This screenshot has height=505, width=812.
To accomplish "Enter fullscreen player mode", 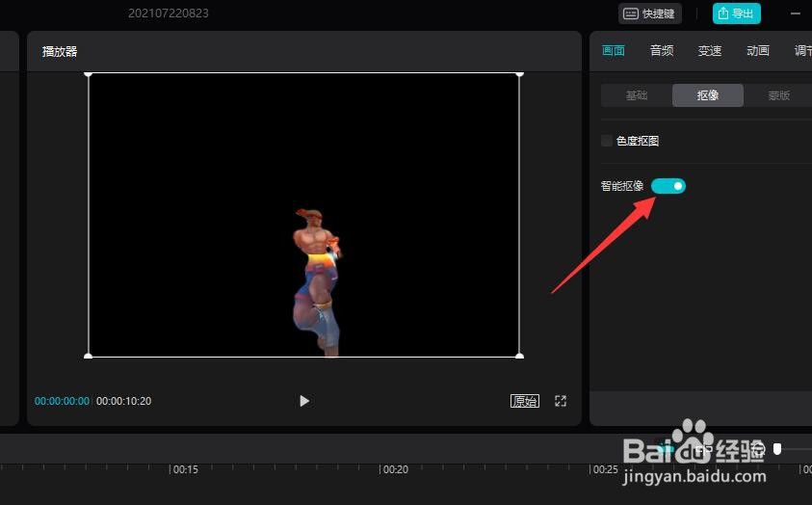I will [x=561, y=401].
